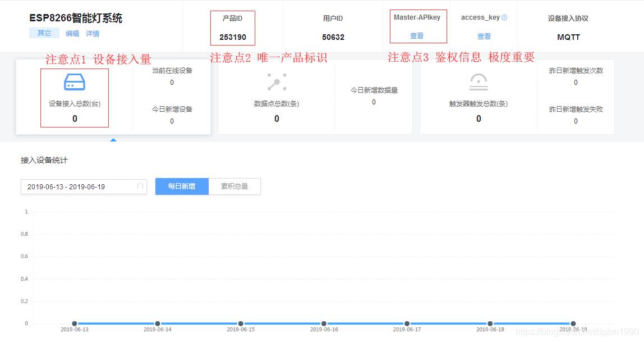Click the 设备接入总数(台) label
Viewport: 644px width, 342px height.
pos(75,103)
